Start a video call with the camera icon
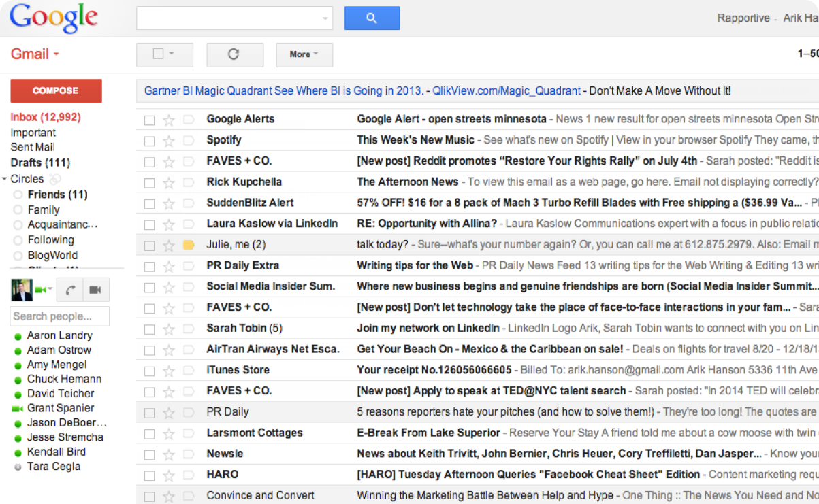Image resolution: width=819 pixels, height=504 pixels. [95, 290]
